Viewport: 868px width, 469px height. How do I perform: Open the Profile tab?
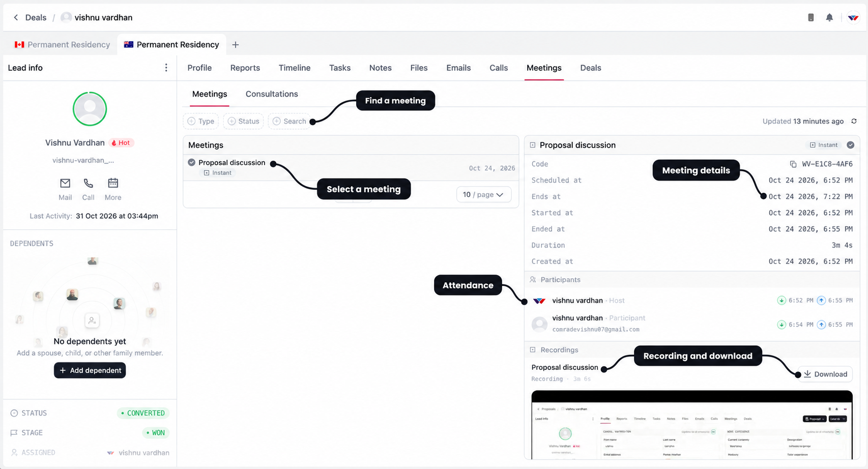[x=199, y=68]
